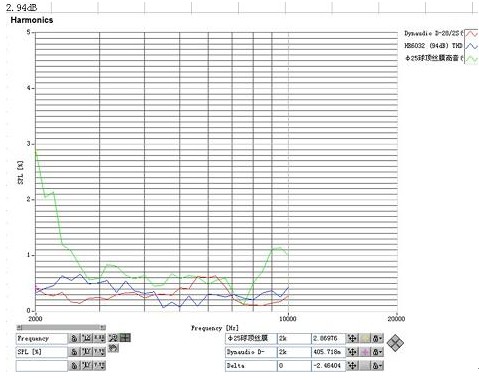The width and height of the screenshot is (479, 381).
Task: Click autoscale Y button in empty third axis row
Action: pyautogui.click(x=87, y=366)
